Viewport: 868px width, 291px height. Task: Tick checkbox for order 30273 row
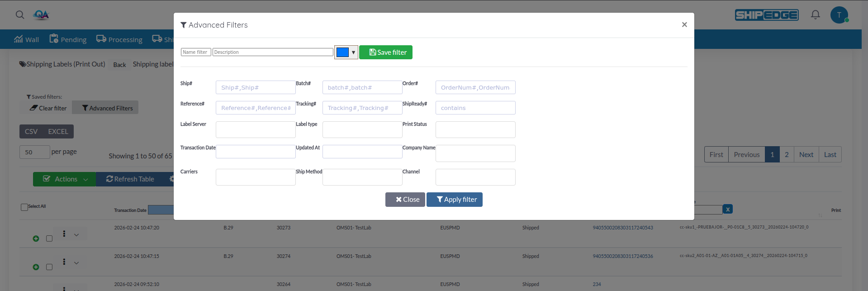coord(49,239)
